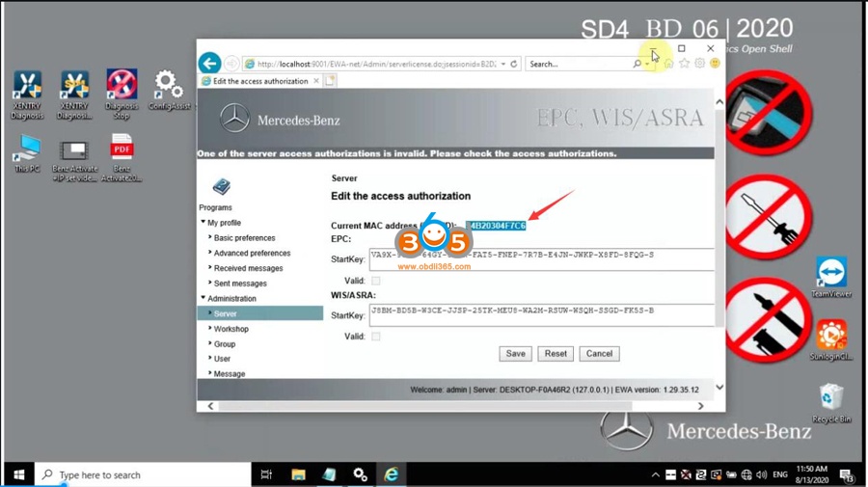The image size is (868, 487).
Task: Open Benz Activate PDF file
Action: (x=122, y=158)
